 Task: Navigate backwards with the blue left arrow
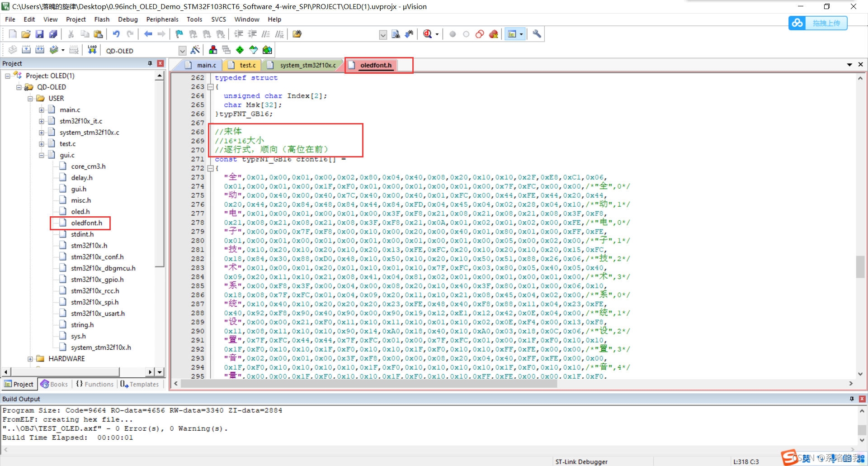148,34
